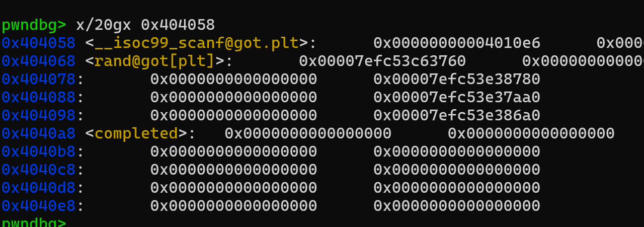
Task: Click the x/20gx 0x404058 command text
Action: [x=145, y=25]
